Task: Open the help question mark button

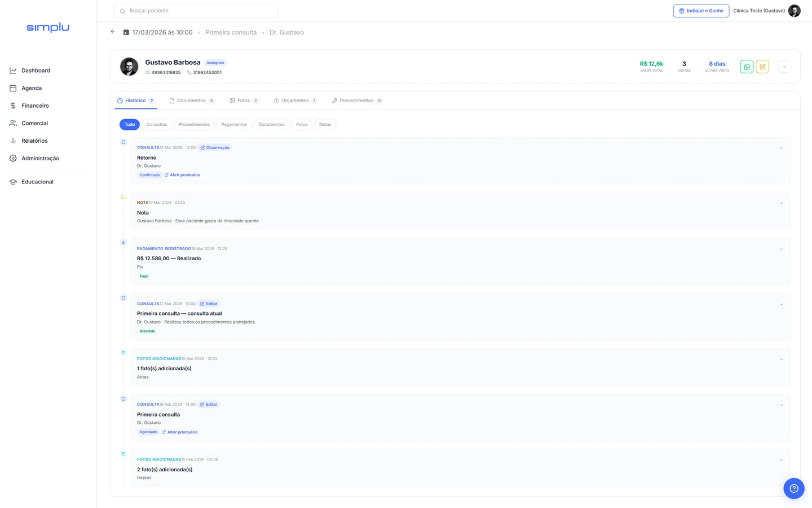Action: click(x=793, y=488)
